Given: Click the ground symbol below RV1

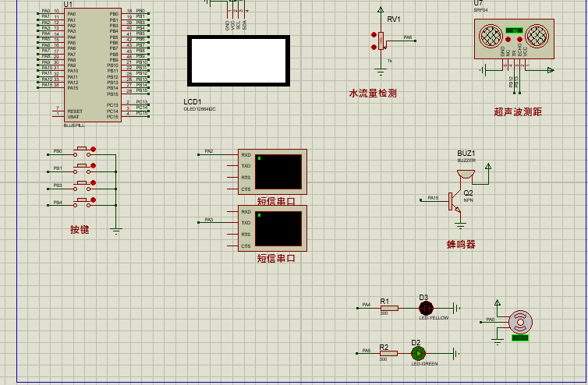Looking at the screenshot, I should (x=381, y=72).
